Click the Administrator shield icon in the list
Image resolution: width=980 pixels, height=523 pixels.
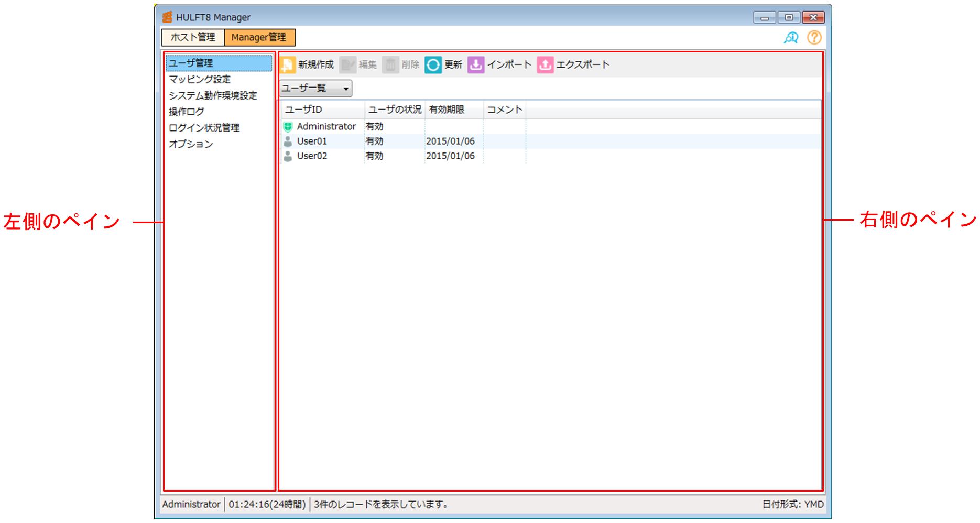[288, 127]
